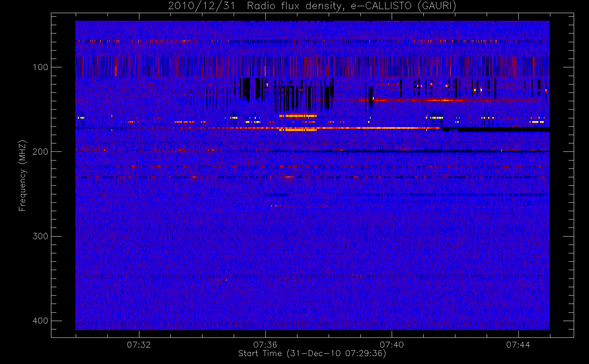Screen dimensions: 589x364
Task: Click the 100 frequency tick label
Action: tap(40, 67)
